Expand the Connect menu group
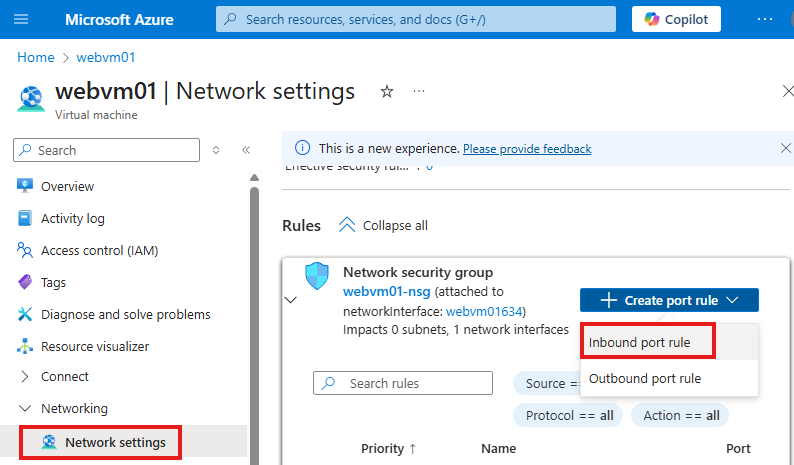The image size is (794, 465). tap(64, 377)
